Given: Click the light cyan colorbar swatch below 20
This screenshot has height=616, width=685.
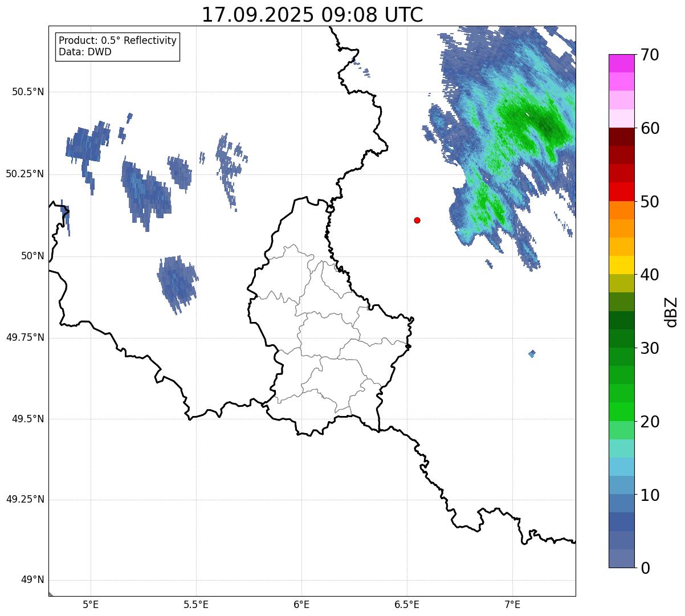Looking at the screenshot, I should [x=621, y=448].
